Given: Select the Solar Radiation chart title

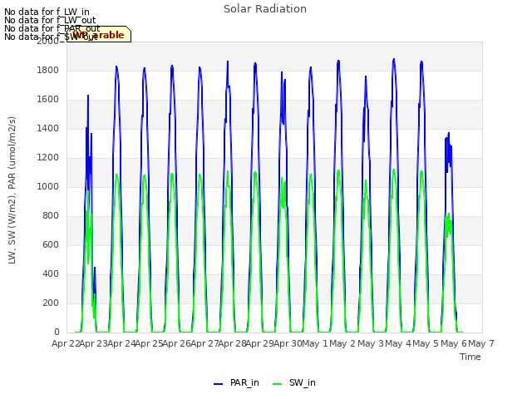Looking at the screenshot, I should coord(265,9).
